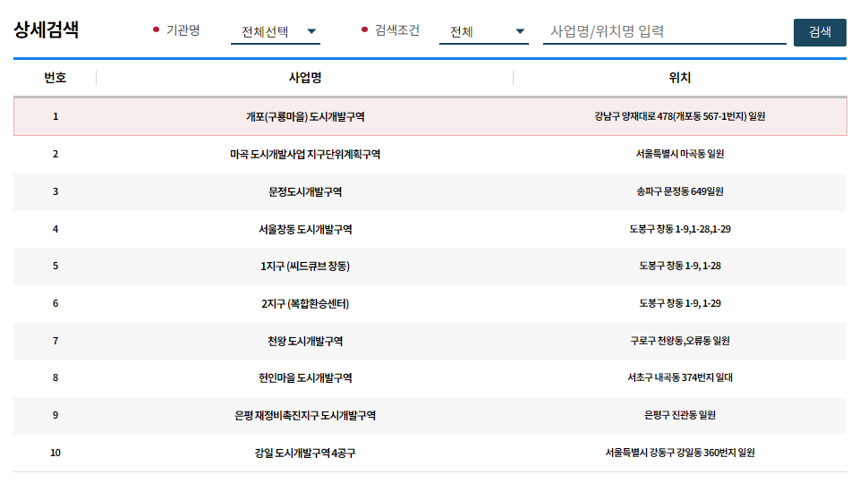Click row number 1 cell

[55, 116]
